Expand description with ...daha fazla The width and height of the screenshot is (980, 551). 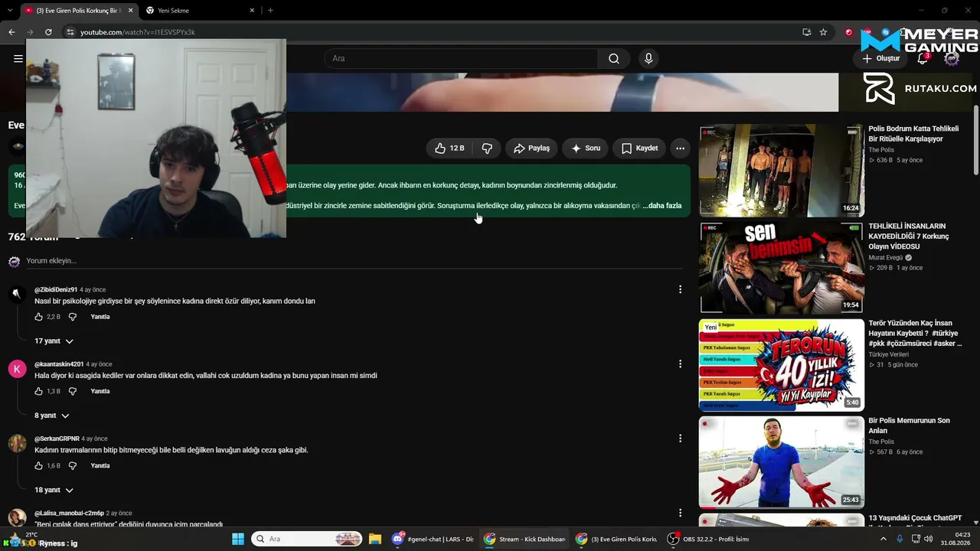[662, 206]
